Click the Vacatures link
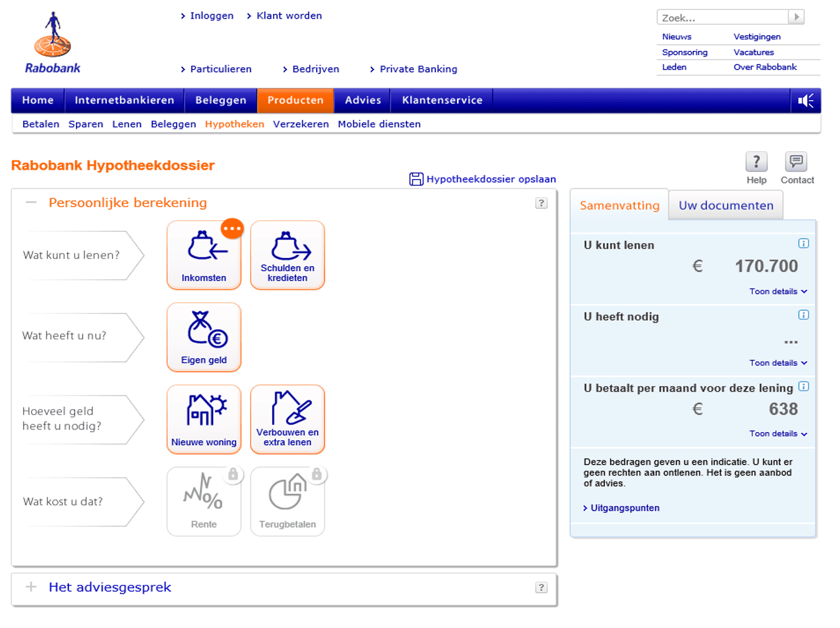The height and width of the screenshot is (628, 840). tap(754, 52)
